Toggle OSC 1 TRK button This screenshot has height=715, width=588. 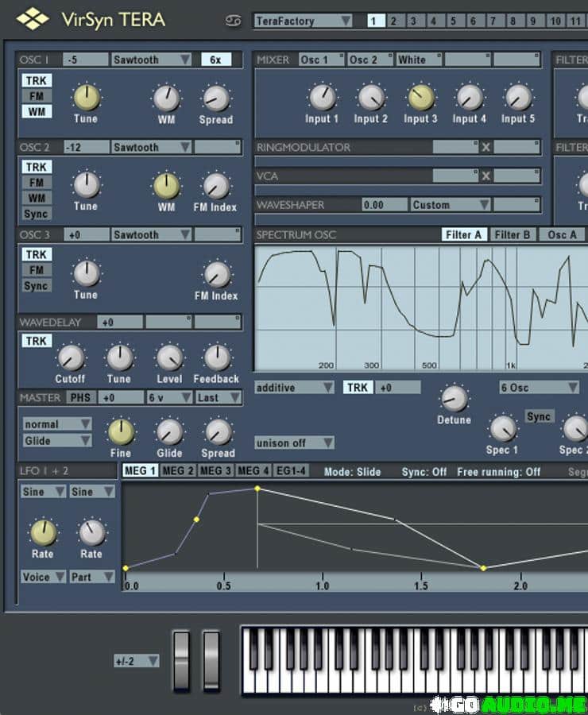[37, 81]
